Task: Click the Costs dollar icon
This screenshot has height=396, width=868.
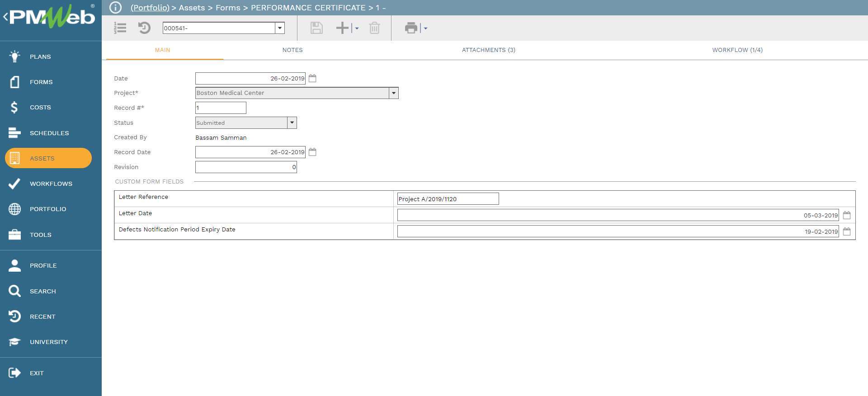Action: (14, 107)
